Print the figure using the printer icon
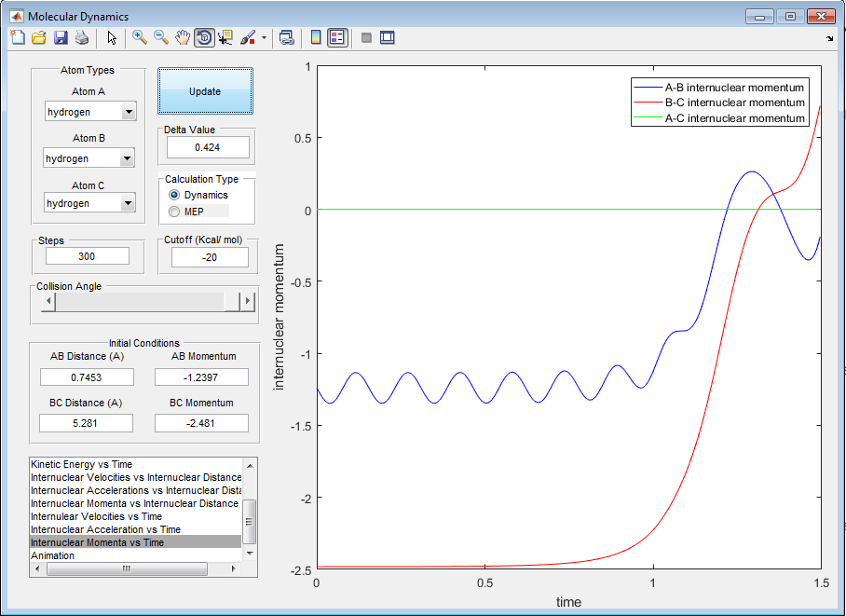Image resolution: width=846 pixels, height=616 pixels. (x=81, y=38)
